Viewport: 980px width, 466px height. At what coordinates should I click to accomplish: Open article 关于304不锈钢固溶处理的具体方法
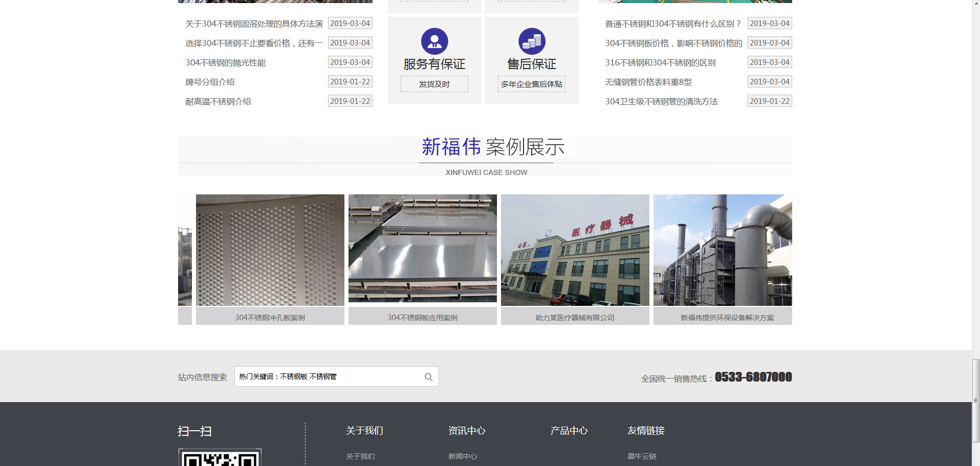coord(254,24)
